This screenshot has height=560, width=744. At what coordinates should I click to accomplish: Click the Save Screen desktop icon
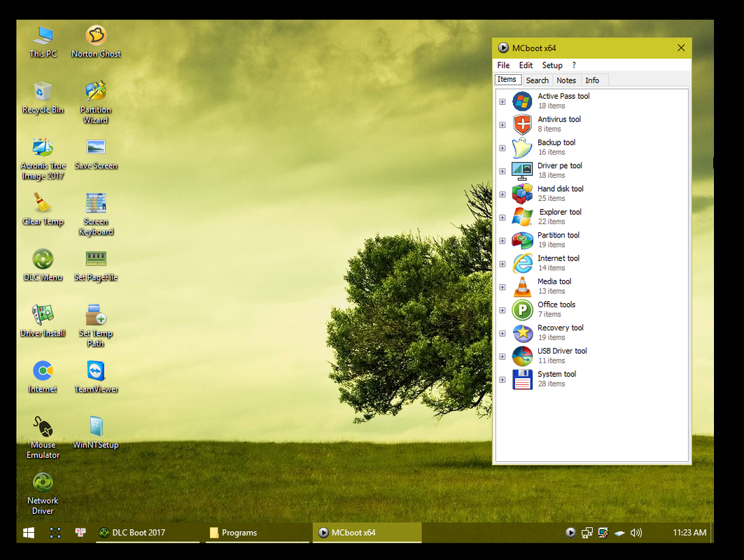point(96,154)
